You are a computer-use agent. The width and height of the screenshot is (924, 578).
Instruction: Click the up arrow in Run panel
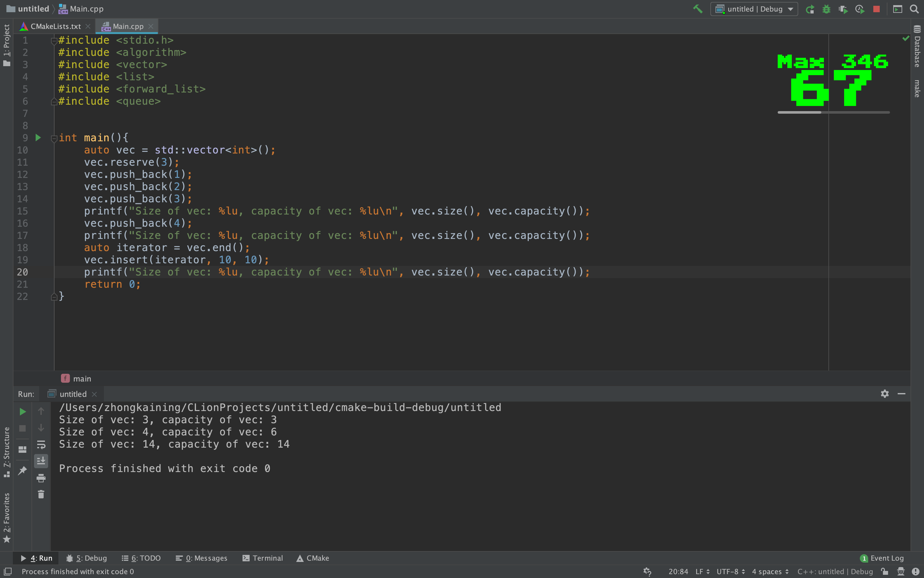pyautogui.click(x=41, y=411)
